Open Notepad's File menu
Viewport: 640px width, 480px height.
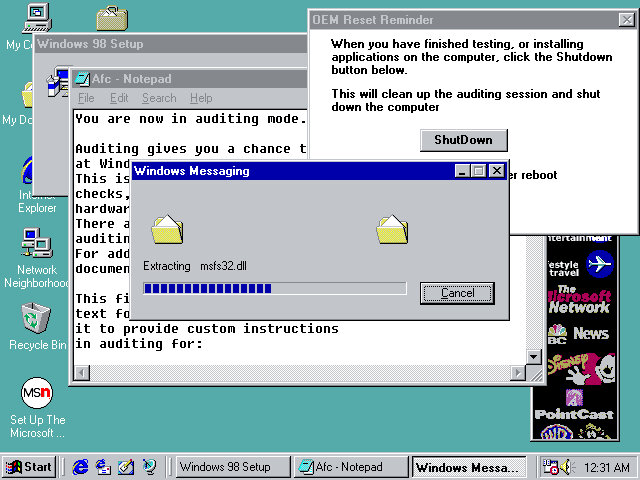(86, 98)
